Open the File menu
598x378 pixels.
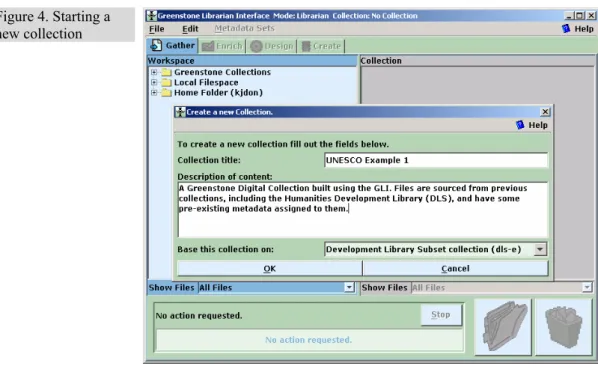[157, 29]
